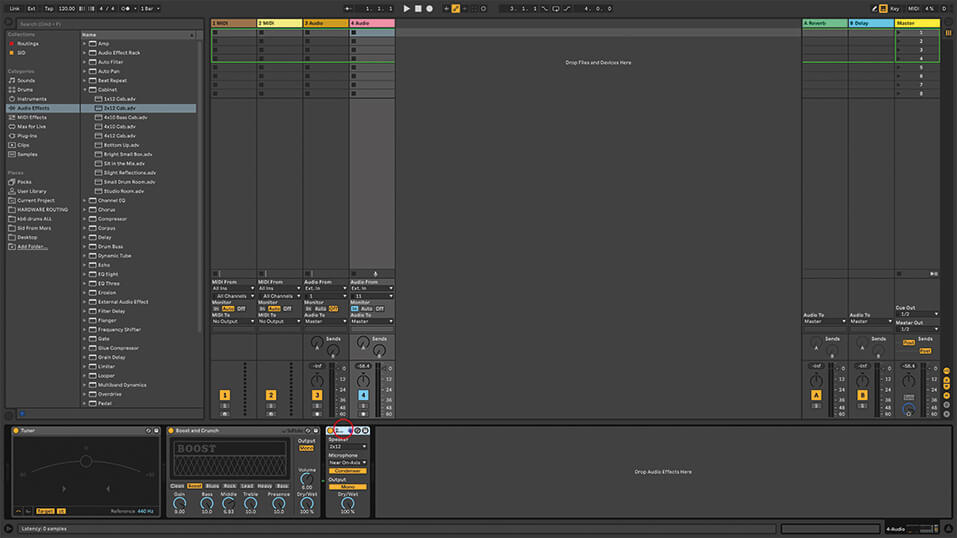Expand the Delay folder
Image resolution: width=957 pixels, height=538 pixels.
click(84, 237)
